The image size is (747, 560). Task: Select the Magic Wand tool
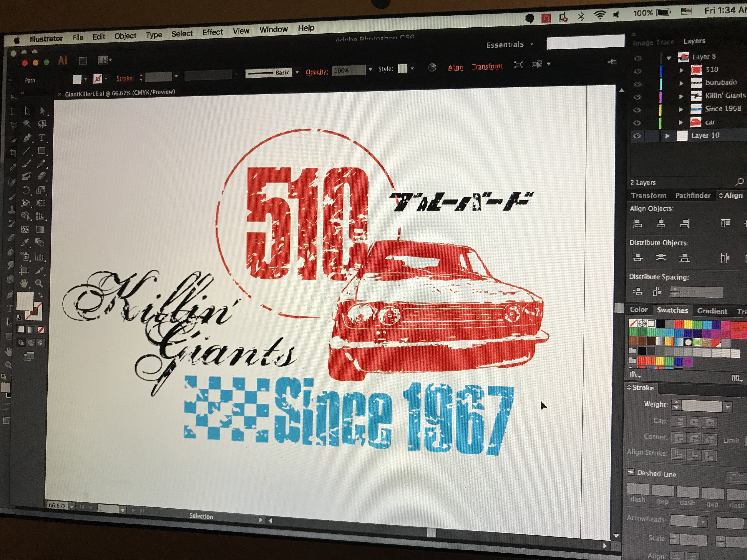27,124
